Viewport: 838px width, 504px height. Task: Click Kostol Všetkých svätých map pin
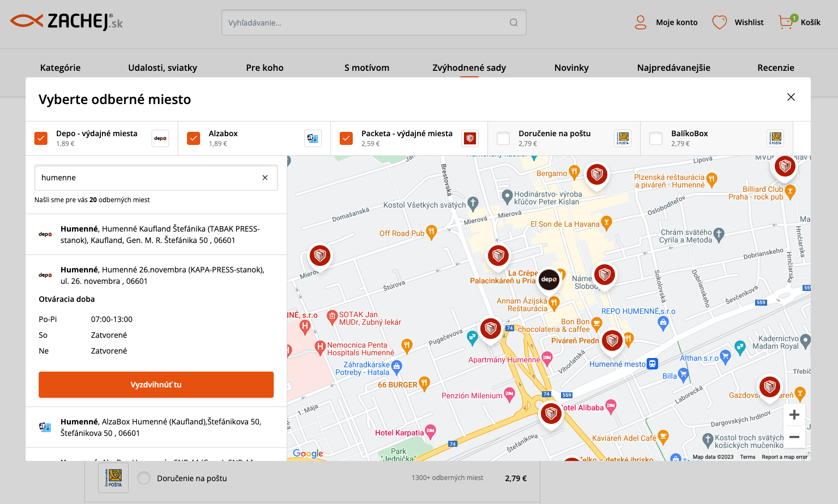(473, 204)
